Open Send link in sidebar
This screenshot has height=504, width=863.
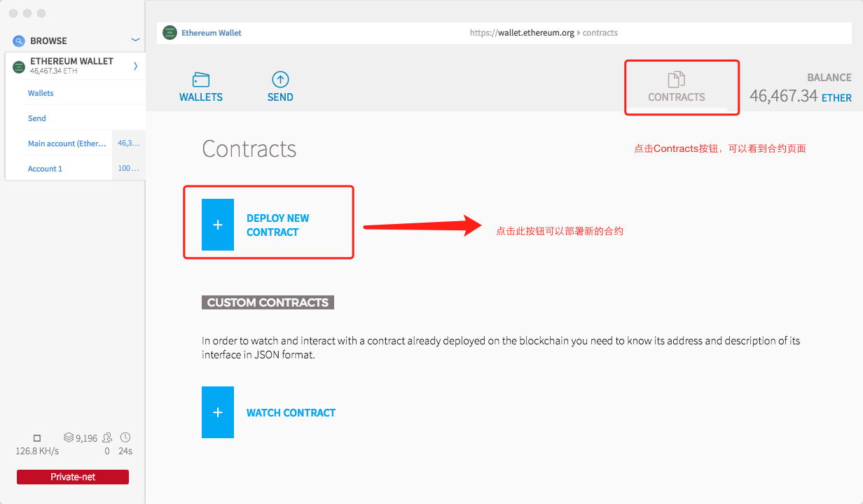37,118
